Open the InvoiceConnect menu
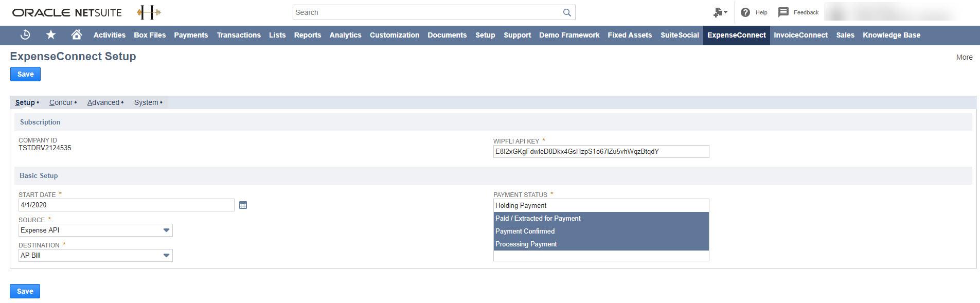980x303 pixels. coord(800,35)
